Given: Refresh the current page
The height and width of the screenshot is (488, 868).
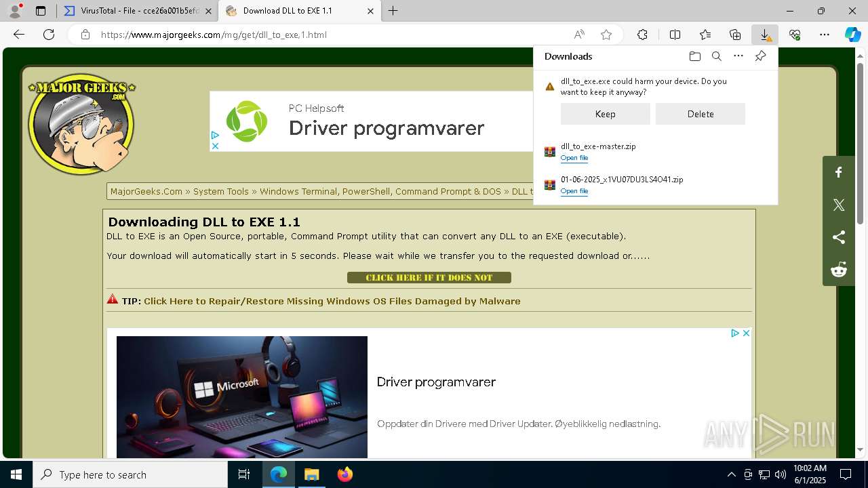Looking at the screenshot, I should 49,35.
